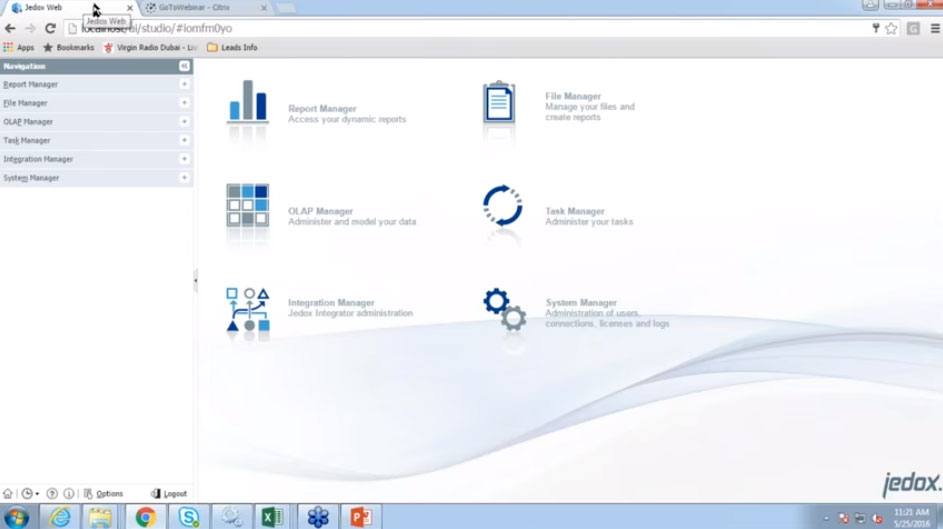Expand Report Manager in navigation panel

184,85
